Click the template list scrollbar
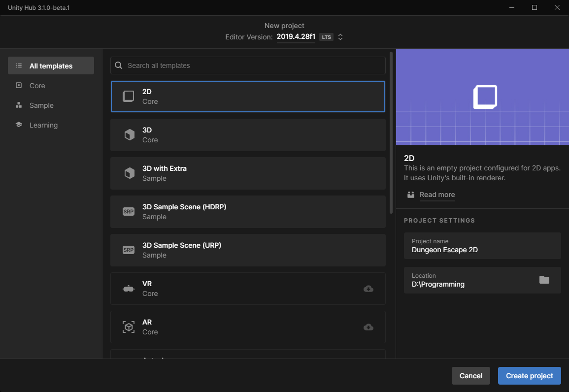This screenshot has height=392, width=569. click(391, 133)
